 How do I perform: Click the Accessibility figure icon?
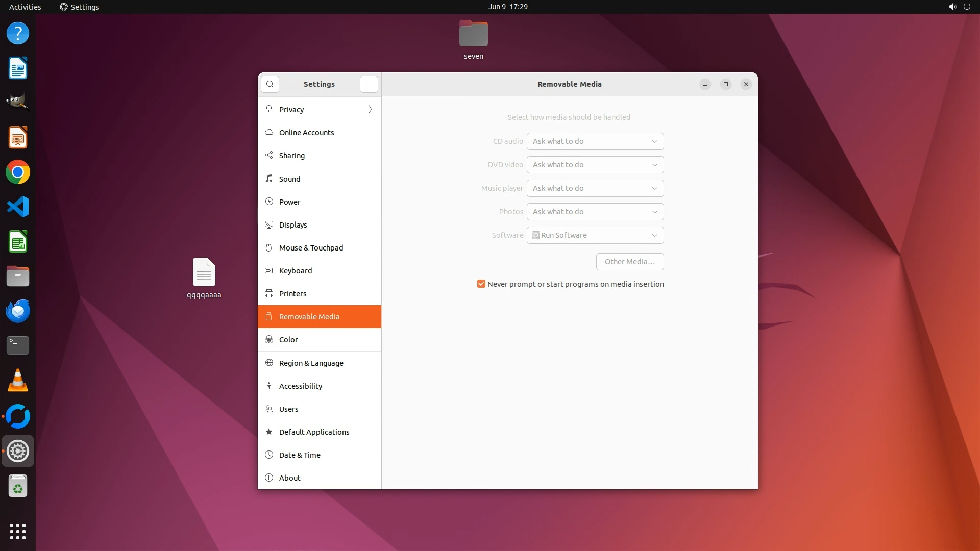click(x=269, y=386)
